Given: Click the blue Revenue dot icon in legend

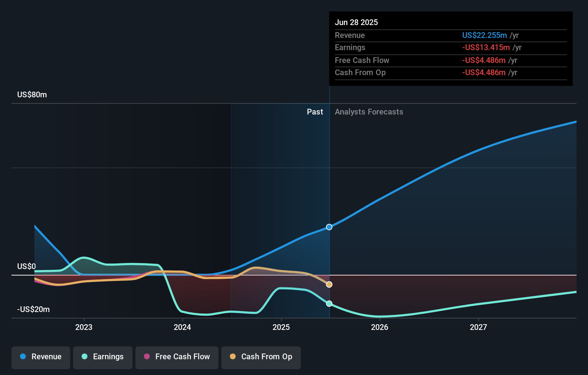Looking at the screenshot, I should coord(23,357).
